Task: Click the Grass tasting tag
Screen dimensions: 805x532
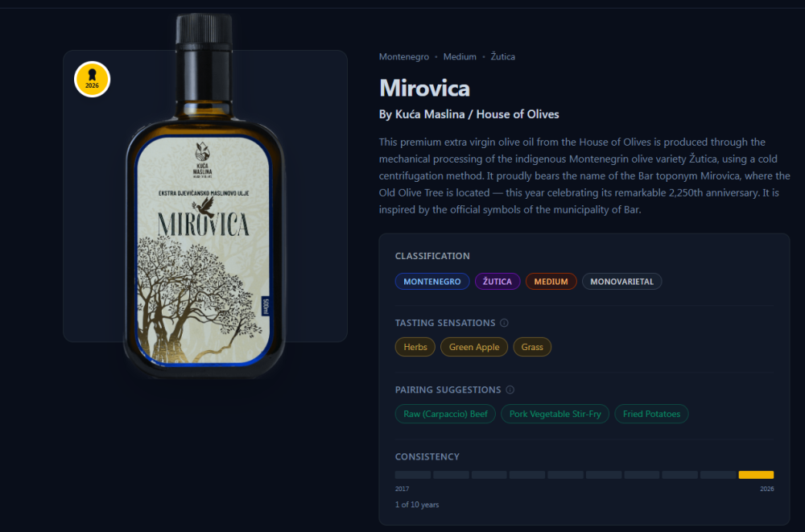Action: tap(532, 347)
